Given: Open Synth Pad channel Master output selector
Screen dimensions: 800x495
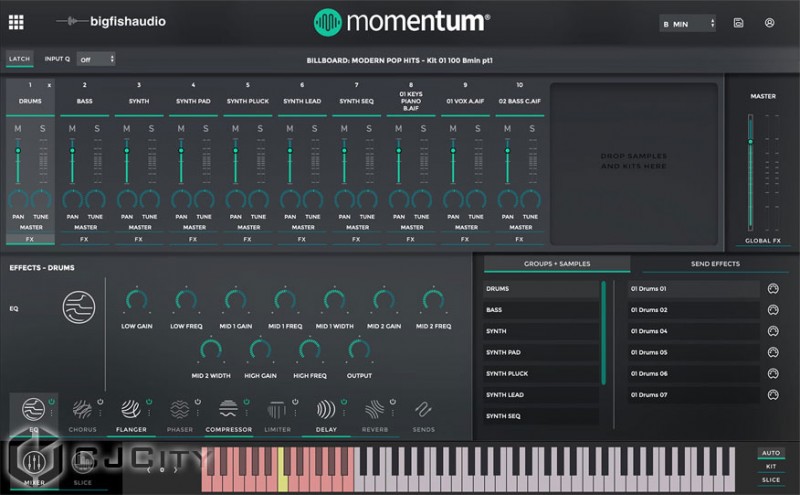Looking at the screenshot, I should click(194, 228).
